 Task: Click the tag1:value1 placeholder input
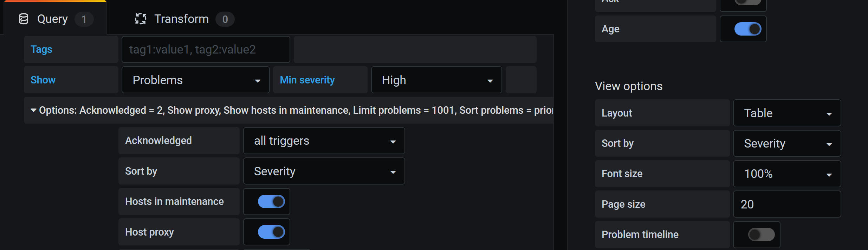(x=206, y=49)
